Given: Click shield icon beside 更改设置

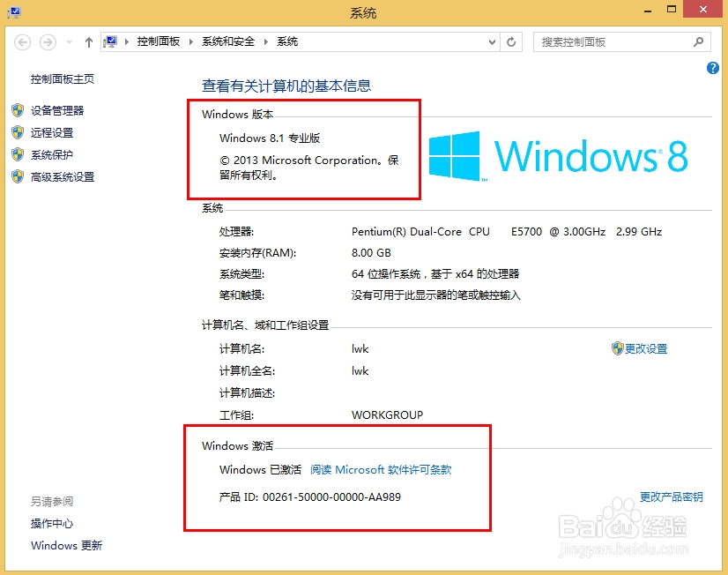Looking at the screenshot, I should (x=617, y=348).
